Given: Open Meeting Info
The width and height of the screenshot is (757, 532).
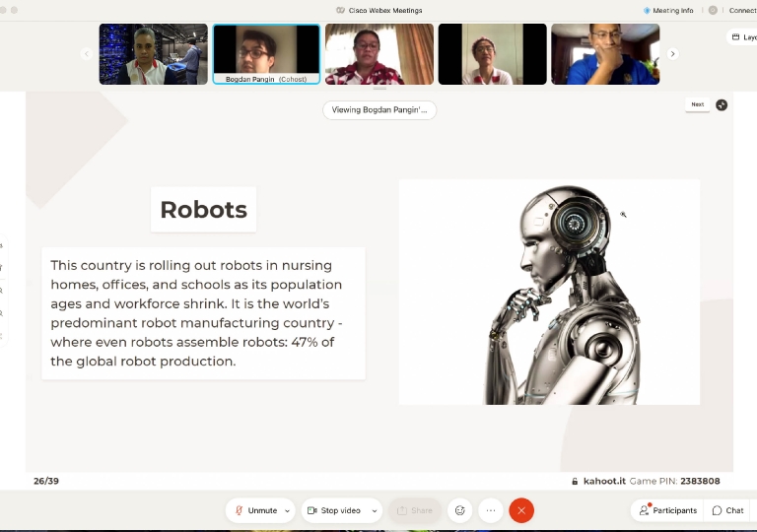Looking at the screenshot, I should [668, 10].
